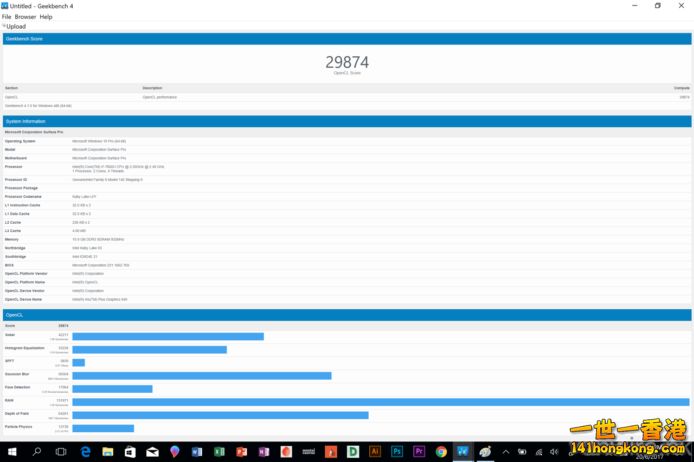
Task: Open the green D app in taskbar
Action: coord(353,451)
